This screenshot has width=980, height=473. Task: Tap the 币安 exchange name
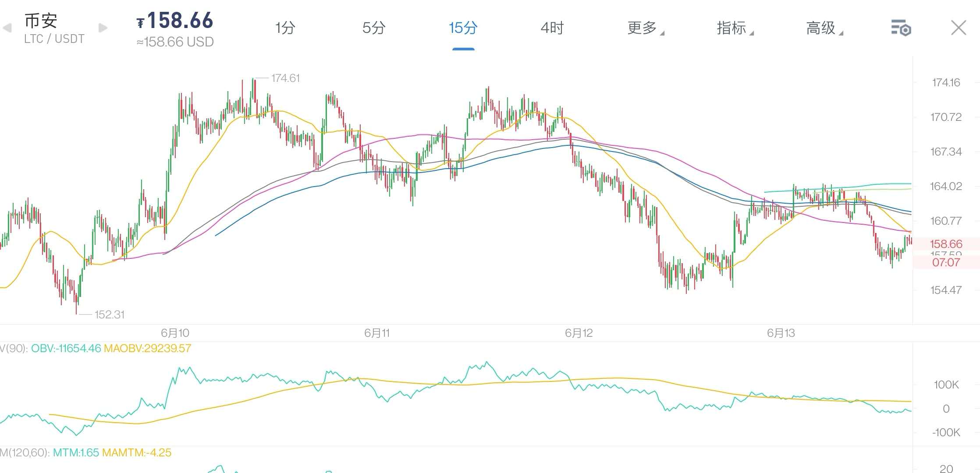pos(41,21)
